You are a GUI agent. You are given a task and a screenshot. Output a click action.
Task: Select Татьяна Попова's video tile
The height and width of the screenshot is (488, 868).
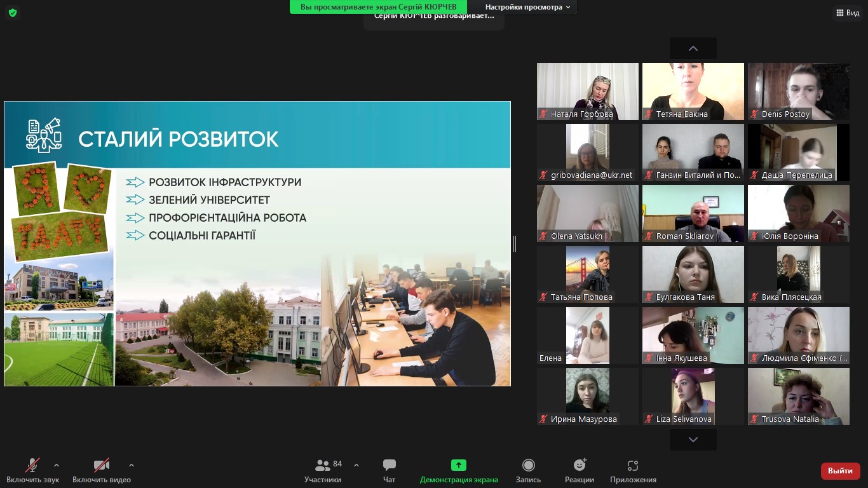point(588,274)
